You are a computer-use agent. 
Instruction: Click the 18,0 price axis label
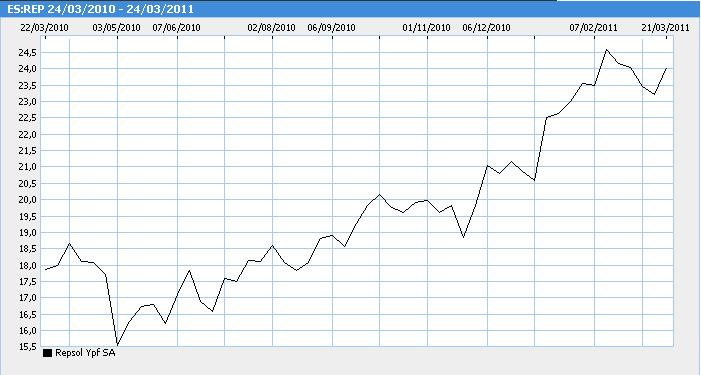click(x=27, y=265)
